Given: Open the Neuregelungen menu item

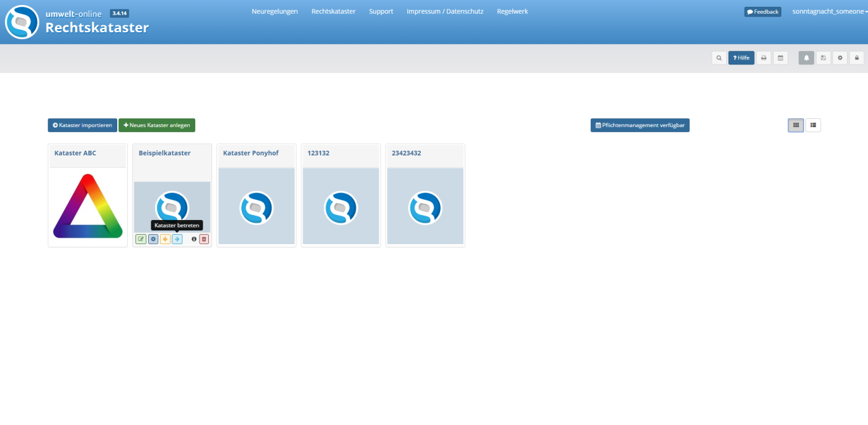Looking at the screenshot, I should click(275, 11).
